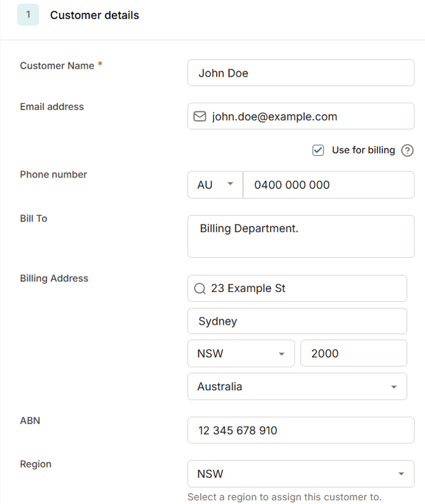Open the state dropdown showing NSW
This screenshot has width=425, height=504.
[x=241, y=353]
